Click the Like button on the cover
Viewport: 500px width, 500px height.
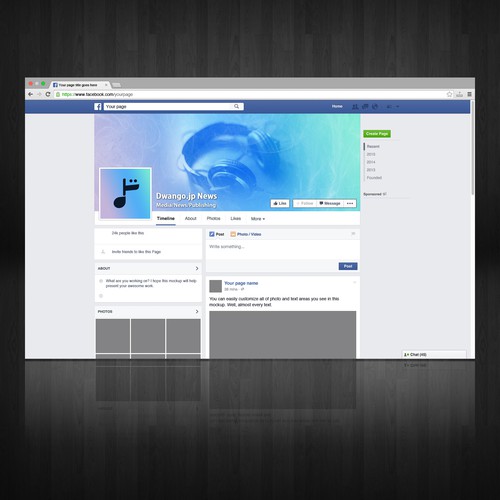point(280,203)
